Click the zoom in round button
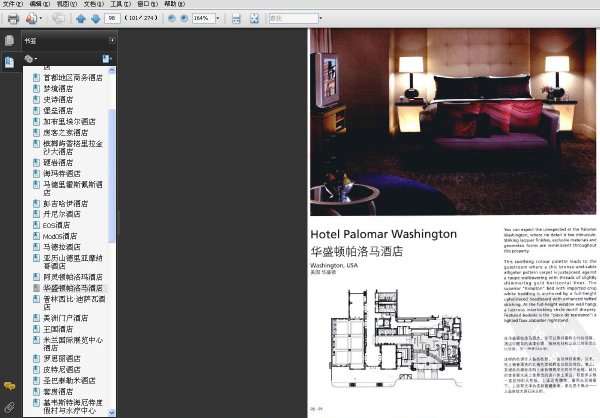The width and height of the screenshot is (600, 418). (x=184, y=18)
